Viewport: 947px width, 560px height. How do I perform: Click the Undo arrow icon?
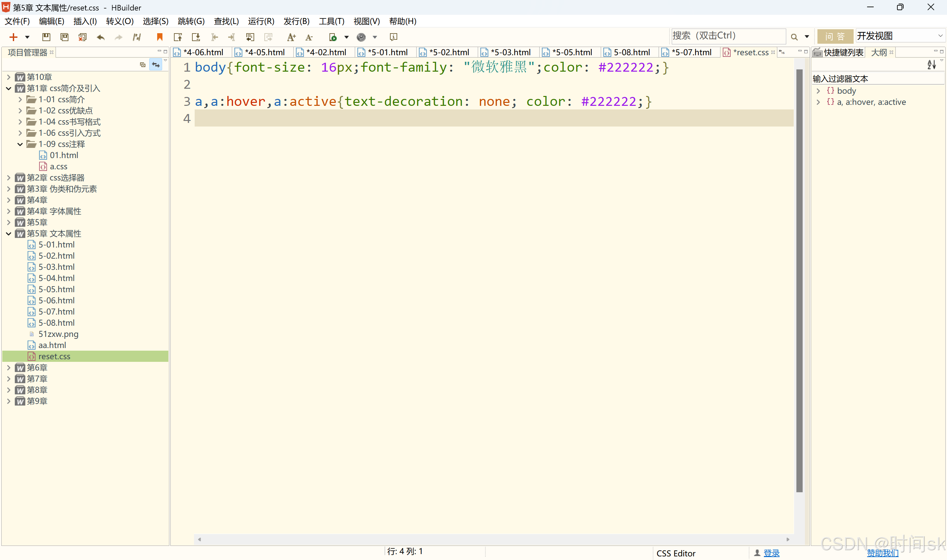[x=100, y=37]
